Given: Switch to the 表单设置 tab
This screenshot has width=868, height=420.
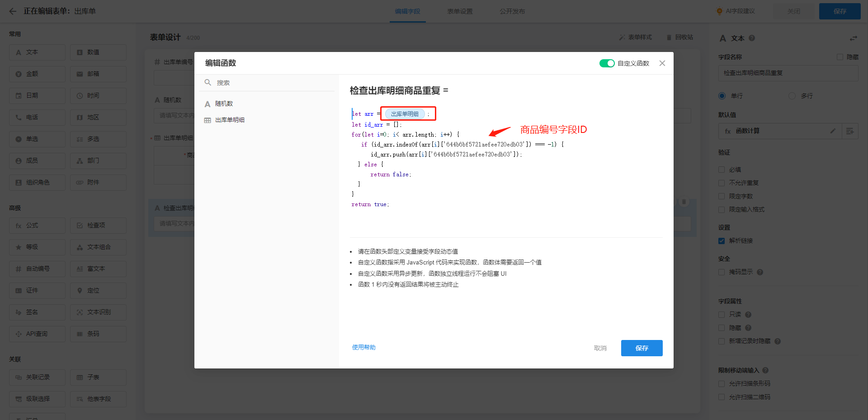Looking at the screenshot, I should point(460,11).
